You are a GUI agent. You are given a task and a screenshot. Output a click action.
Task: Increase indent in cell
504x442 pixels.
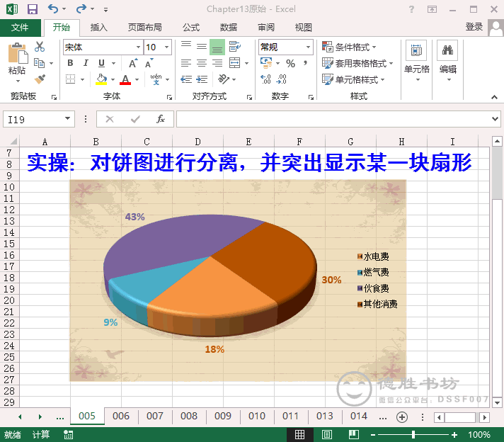pyautogui.click(x=202, y=79)
